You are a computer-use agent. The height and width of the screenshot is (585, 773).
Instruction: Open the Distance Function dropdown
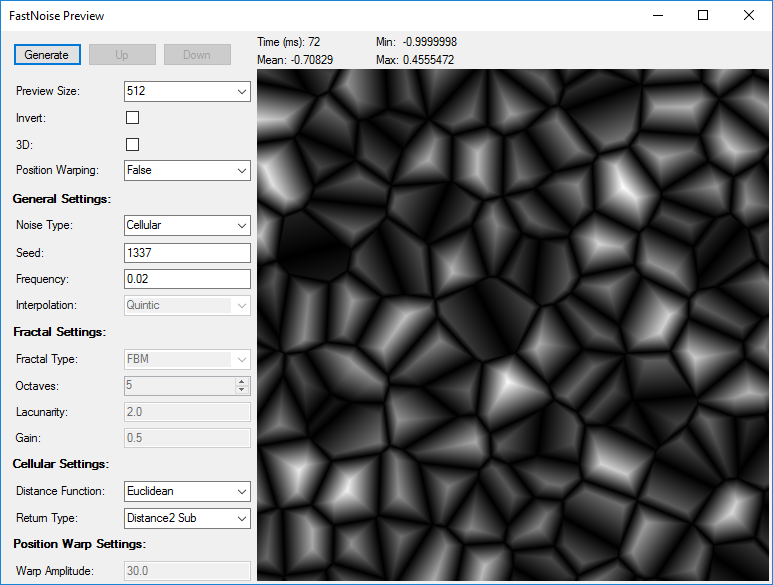(187, 491)
